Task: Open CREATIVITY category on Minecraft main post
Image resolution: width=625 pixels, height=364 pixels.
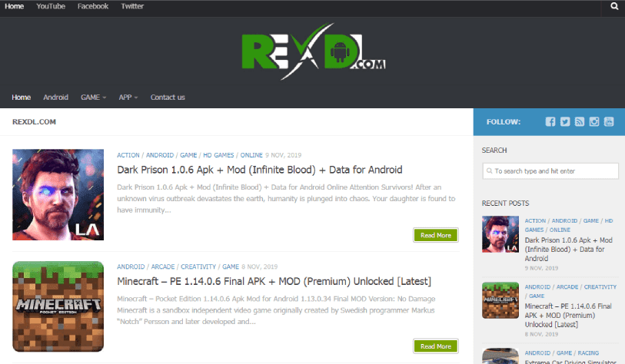Action: click(198, 266)
